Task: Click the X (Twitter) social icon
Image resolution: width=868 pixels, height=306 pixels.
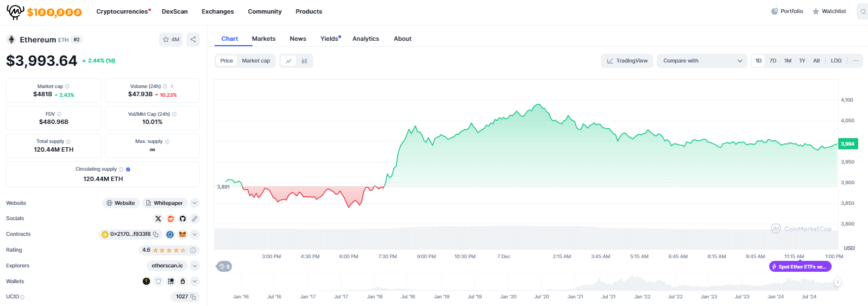Action: click(x=158, y=218)
